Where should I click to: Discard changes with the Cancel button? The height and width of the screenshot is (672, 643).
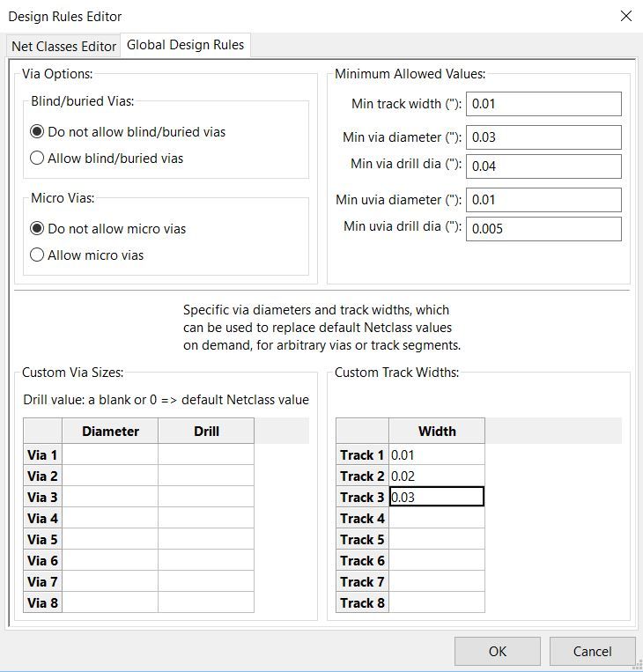pyautogui.click(x=592, y=652)
